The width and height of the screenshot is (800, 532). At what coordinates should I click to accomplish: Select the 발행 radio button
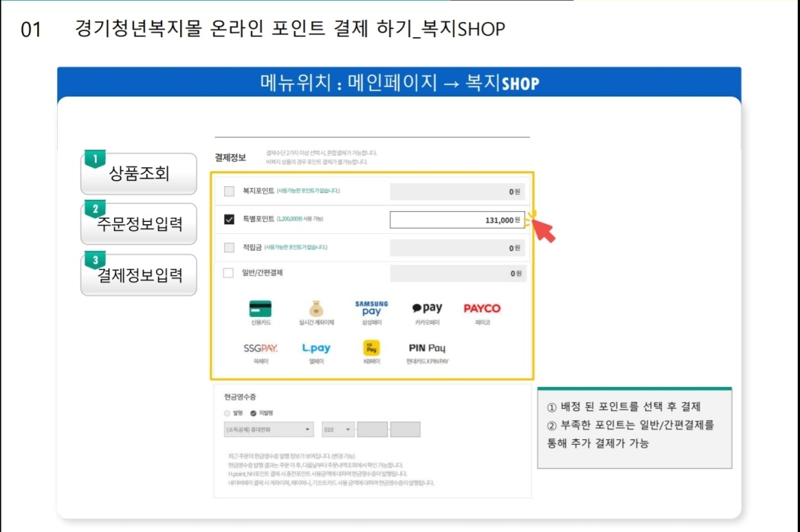[227, 413]
